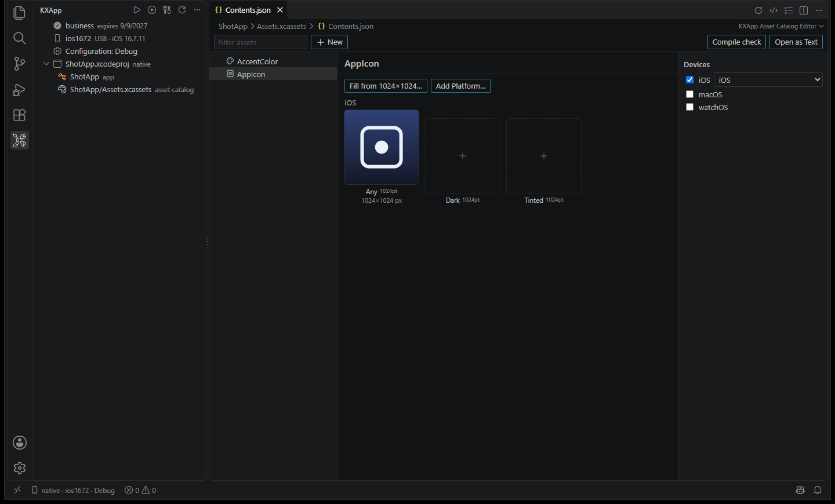The image size is (835, 504).
Task: Open the Explorer view in activity bar
Action: pyautogui.click(x=19, y=13)
